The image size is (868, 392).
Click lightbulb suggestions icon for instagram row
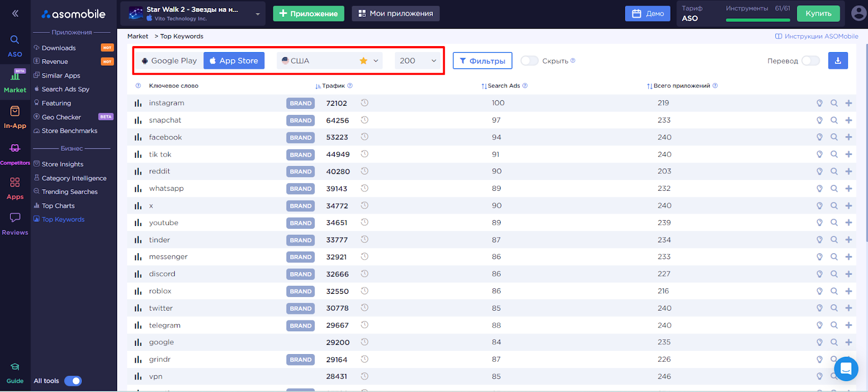pyautogui.click(x=820, y=103)
